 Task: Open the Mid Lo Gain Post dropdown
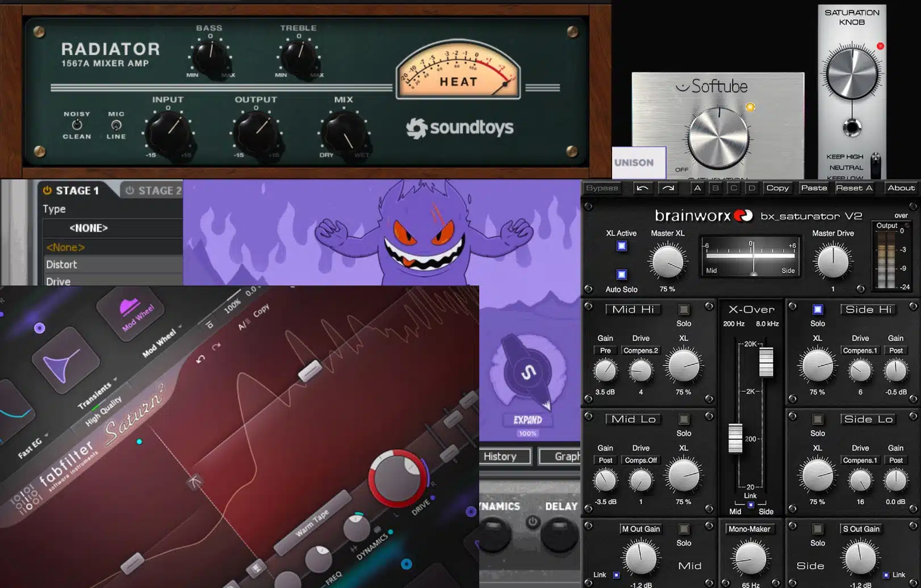click(605, 460)
